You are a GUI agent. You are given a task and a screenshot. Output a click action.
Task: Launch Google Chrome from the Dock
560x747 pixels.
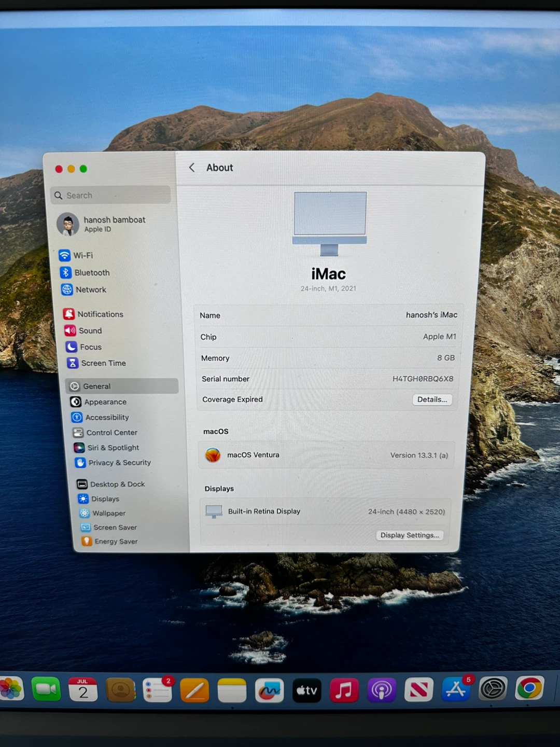tap(530, 688)
